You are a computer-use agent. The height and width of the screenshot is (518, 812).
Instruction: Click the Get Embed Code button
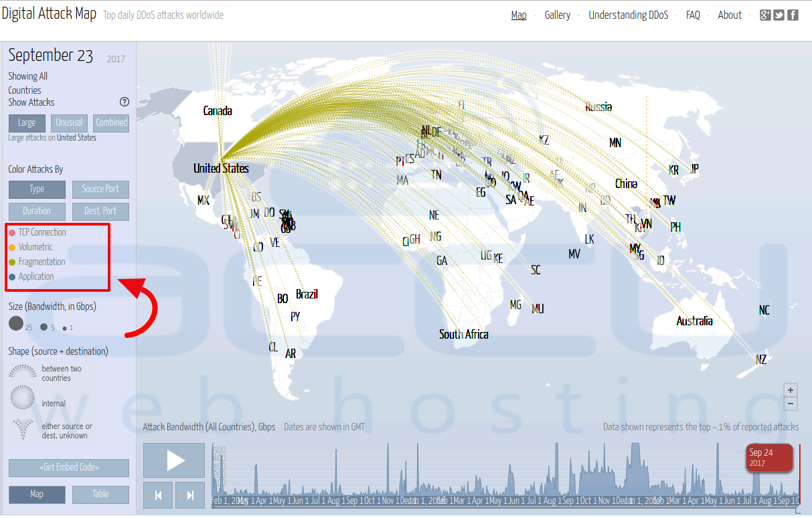coord(69,468)
